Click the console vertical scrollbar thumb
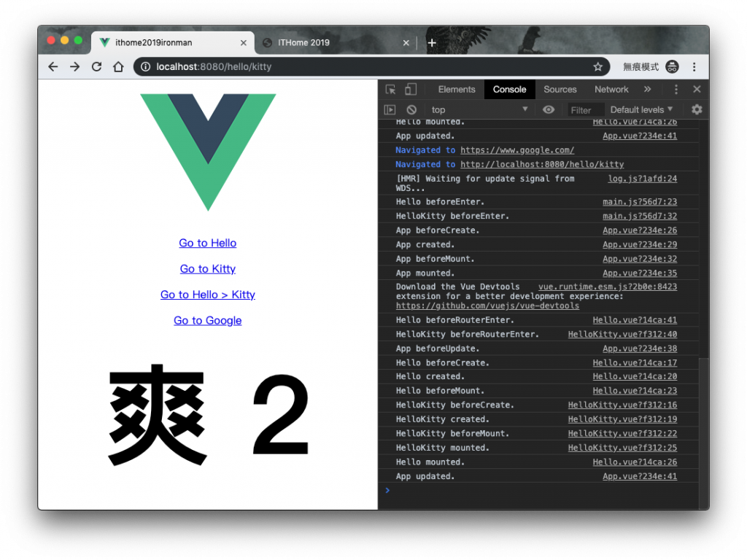 (704, 433)
